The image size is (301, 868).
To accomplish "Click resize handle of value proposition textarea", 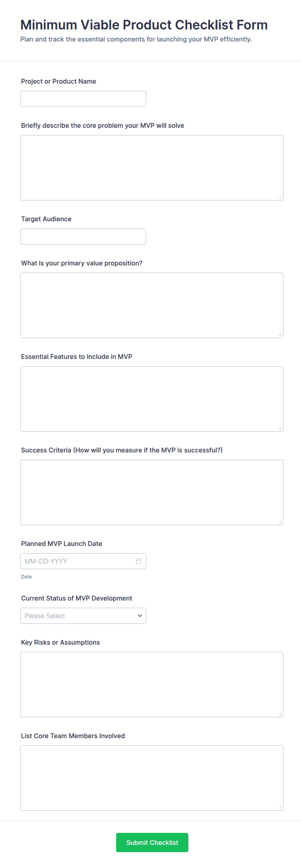I will click(x=280, y=335).
